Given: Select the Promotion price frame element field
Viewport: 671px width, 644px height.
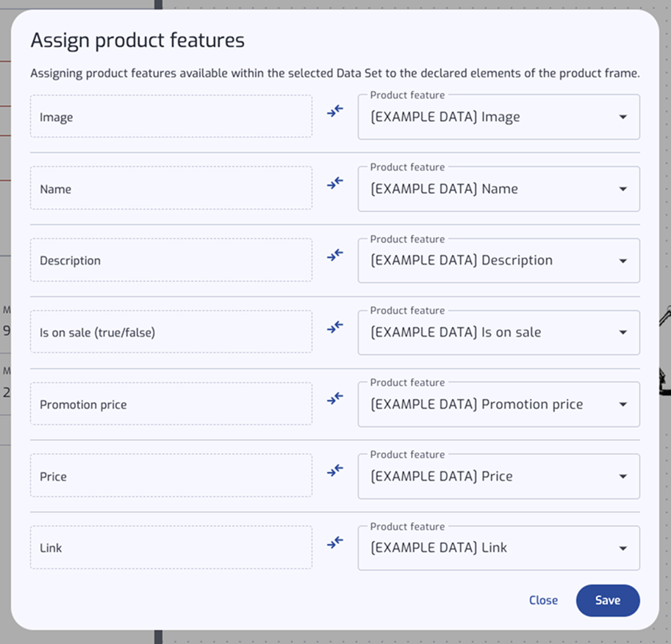Looking at the screenshot, I should click(x=171, y=404).
